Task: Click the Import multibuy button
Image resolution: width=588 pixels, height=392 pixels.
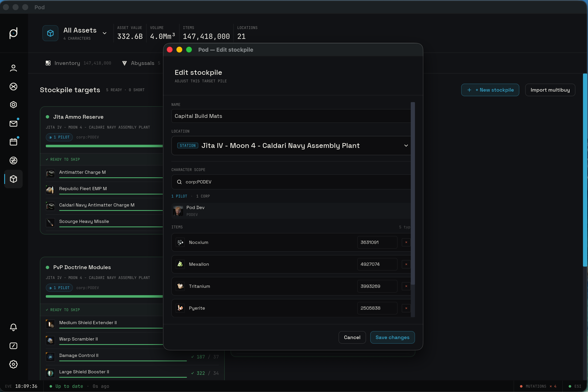Action: (x=550, y=90)
